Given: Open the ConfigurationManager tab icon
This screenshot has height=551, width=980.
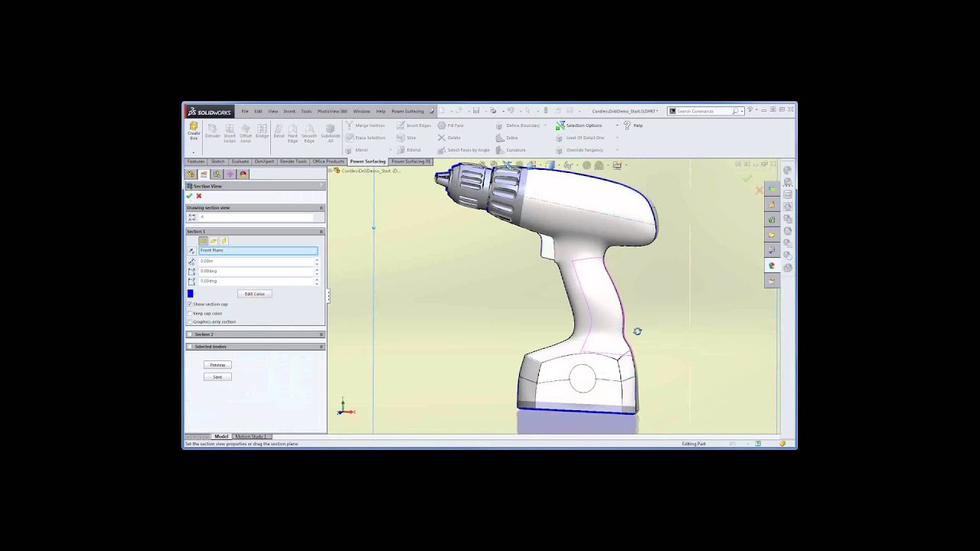Looking at the screenshot, I should [x=217, y=174].
